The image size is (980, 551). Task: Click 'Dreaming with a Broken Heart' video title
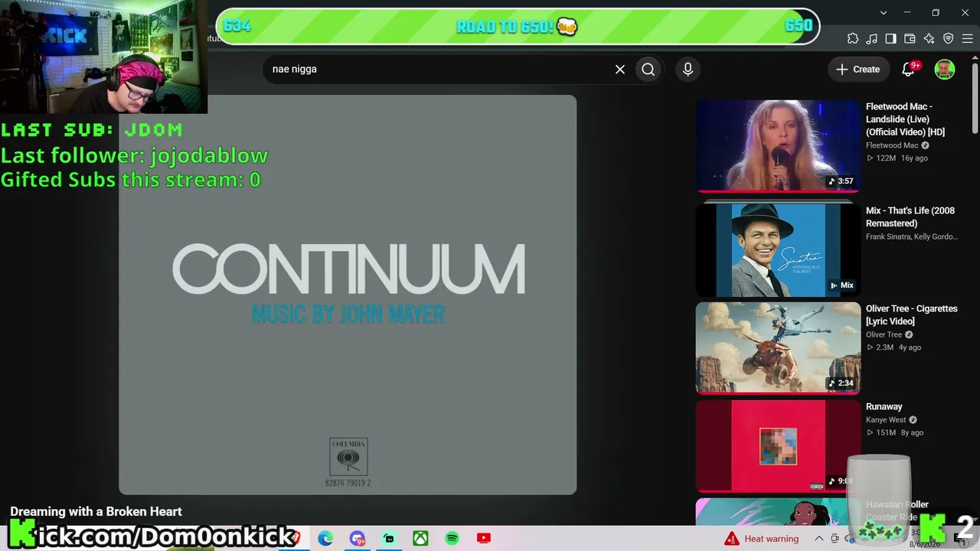pyautogui.click(x=96, y=511)
